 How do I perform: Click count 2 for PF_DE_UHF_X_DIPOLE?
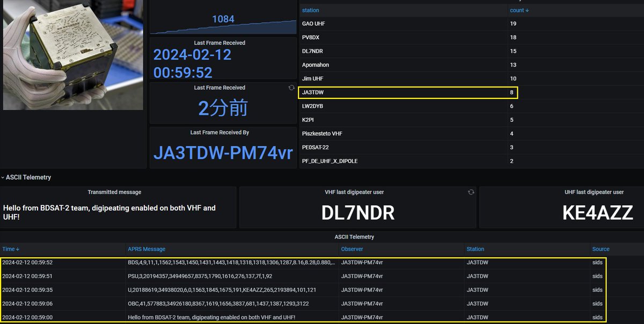tap(512, 161)
